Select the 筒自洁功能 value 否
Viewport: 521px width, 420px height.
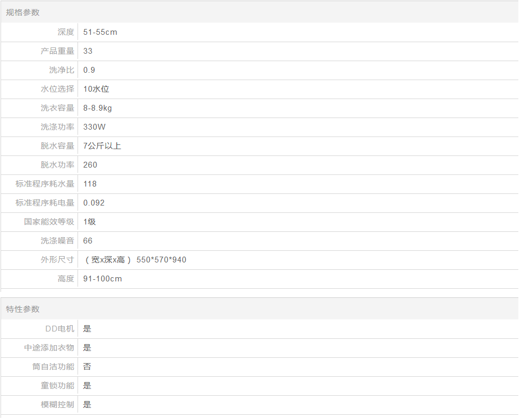87,367
